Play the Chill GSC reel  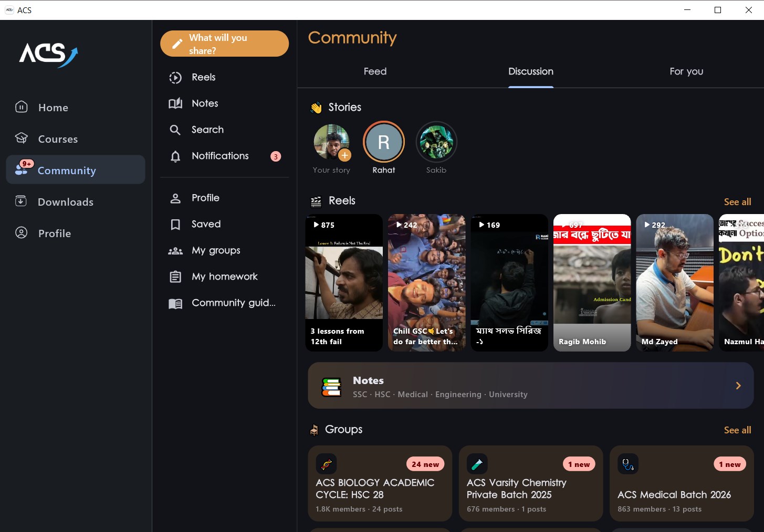(x=426, y=283)
